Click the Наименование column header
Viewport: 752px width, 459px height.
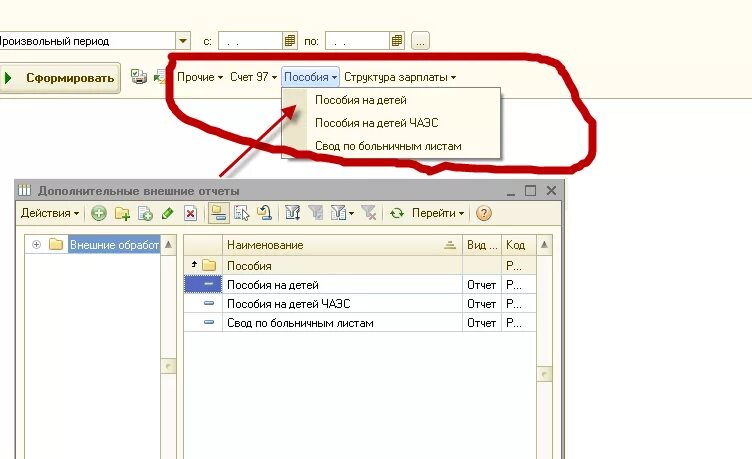click(342, 245)
